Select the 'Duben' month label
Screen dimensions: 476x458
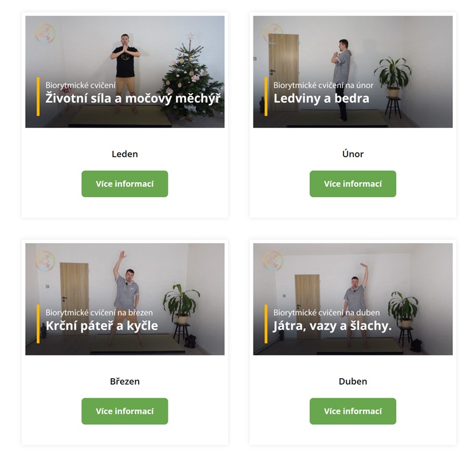coord(353,381)
